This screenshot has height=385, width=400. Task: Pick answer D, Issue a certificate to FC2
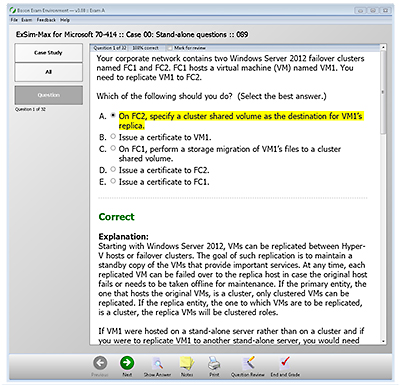[x=113, y=169]
